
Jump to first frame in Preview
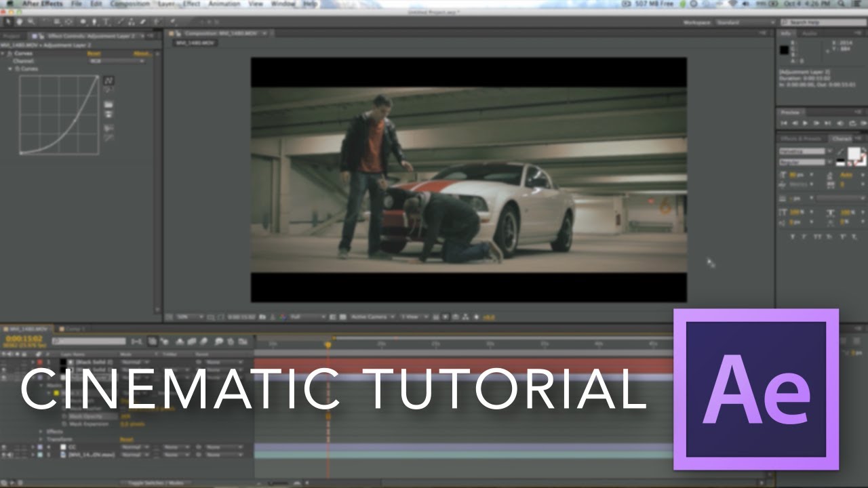click(x=785, y=123)
